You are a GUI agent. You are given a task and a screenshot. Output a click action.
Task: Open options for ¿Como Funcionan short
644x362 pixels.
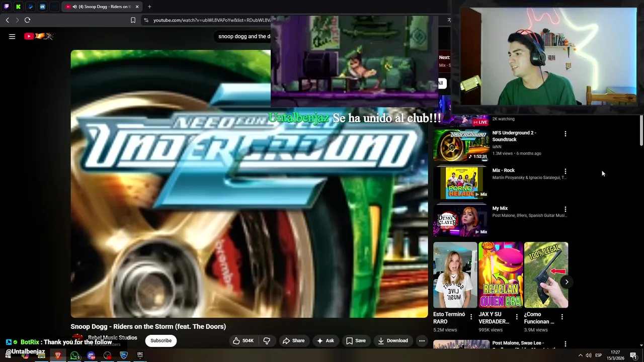562,317
